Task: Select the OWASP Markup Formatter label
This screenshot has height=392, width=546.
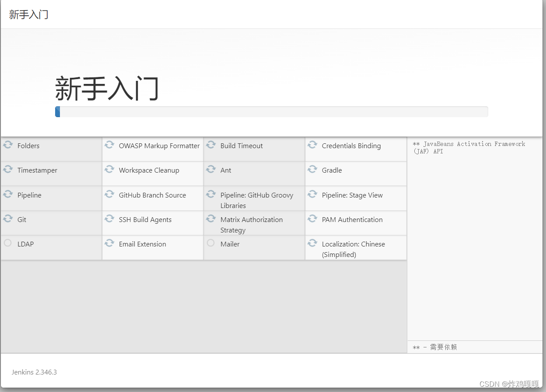Action: pos(159,146)
